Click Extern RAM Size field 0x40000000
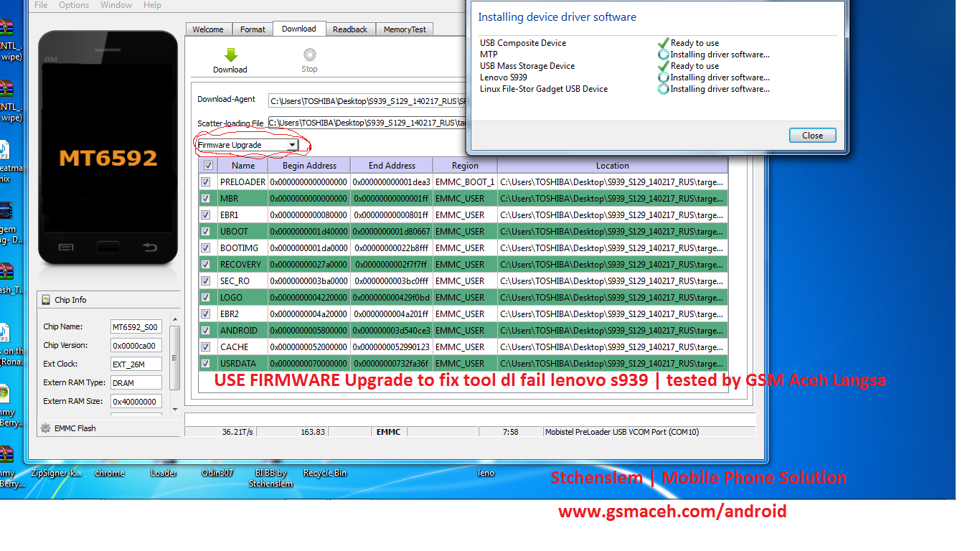 point(136,402)
